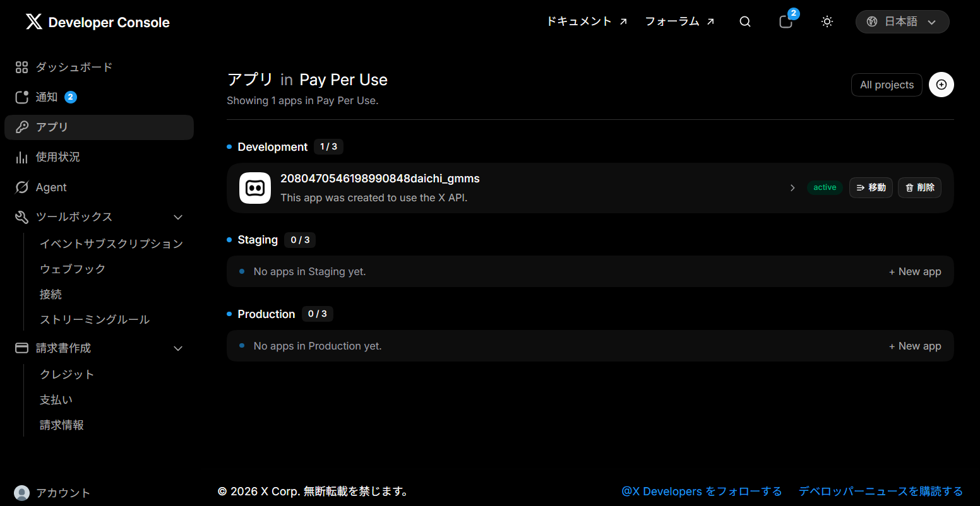
Task: Click the Staging section heading
Action: coord(258,240)
